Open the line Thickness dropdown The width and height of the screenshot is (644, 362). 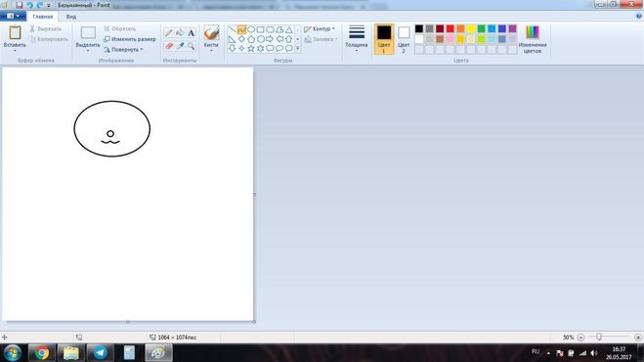point(356,38)
